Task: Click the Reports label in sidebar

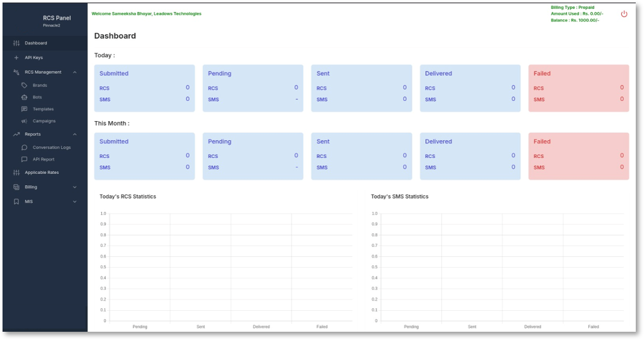Action: tap(33, 134)
